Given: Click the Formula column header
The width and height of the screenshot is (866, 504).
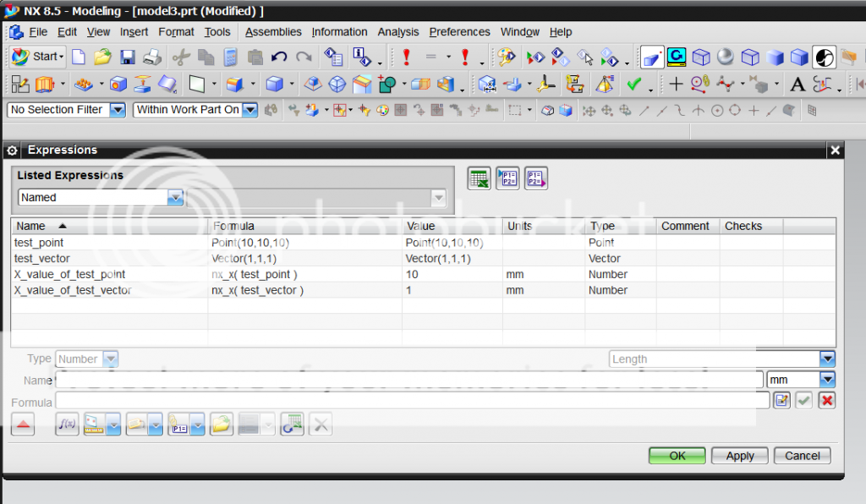Looking at the screenshot, I should [x=304, y=226].
